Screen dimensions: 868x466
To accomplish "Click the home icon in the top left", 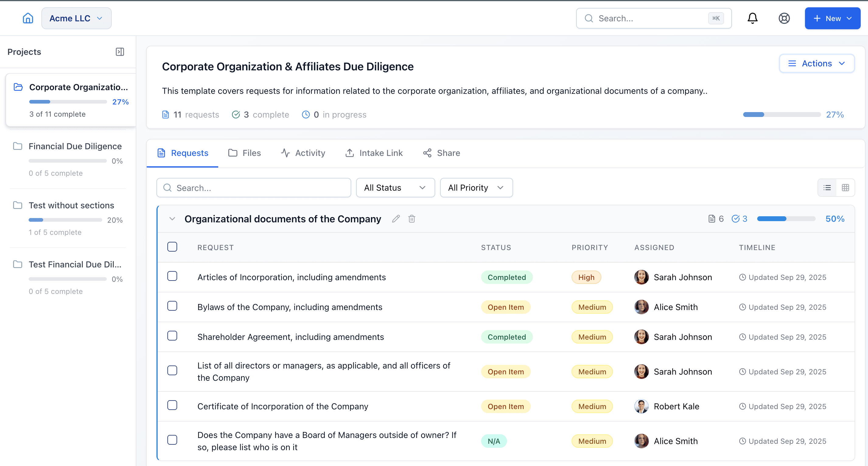I will tap(28, 18).
